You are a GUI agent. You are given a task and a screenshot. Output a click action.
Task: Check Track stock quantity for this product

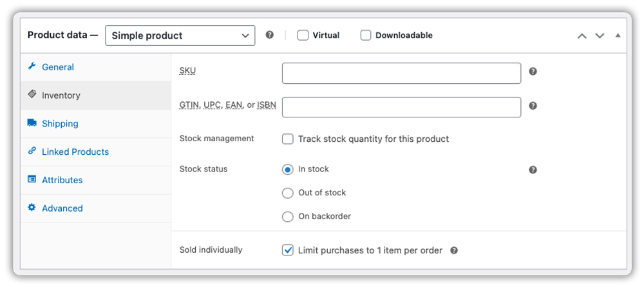click(287, 139)
